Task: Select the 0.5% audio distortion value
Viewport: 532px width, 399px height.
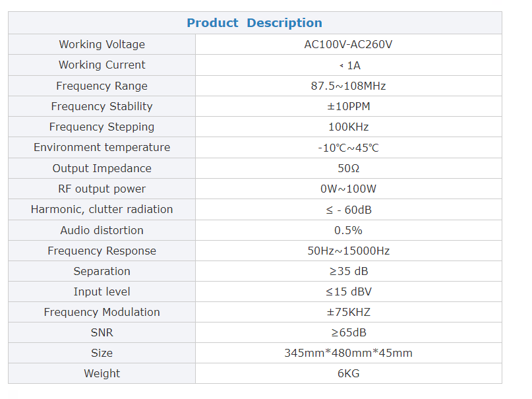Action: (348, 230)
